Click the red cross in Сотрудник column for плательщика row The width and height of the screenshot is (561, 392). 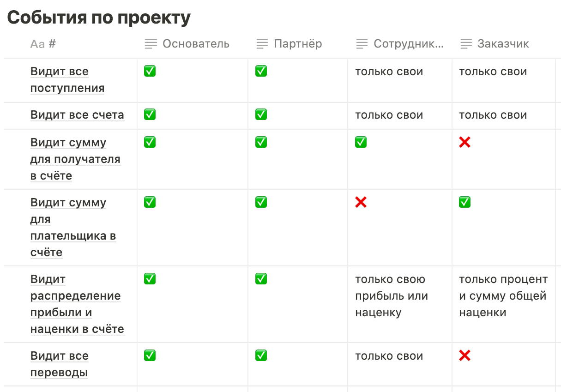click(361, 202)
